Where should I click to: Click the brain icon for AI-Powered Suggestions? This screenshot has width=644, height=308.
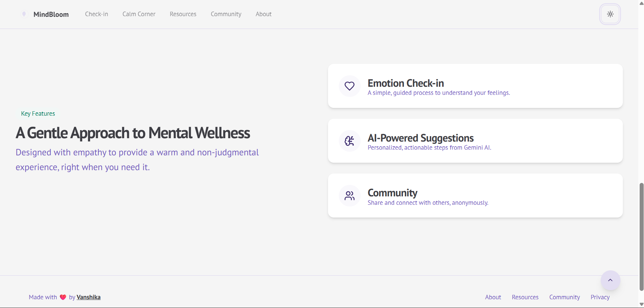pos(350,141)
